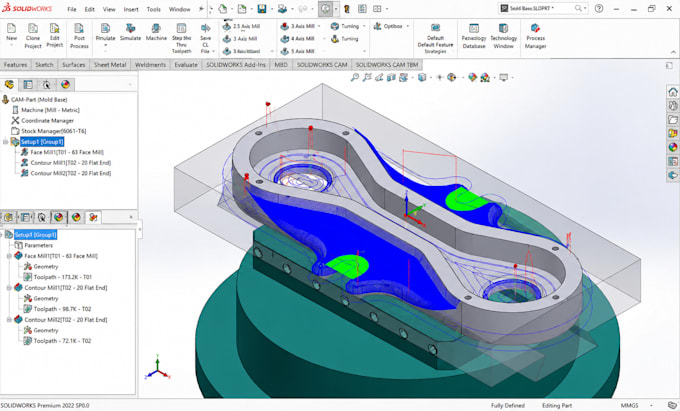This screenshot has height=411, width=680.
Task: Open the Turning dropdown arrow
Action: pos(364,26)
